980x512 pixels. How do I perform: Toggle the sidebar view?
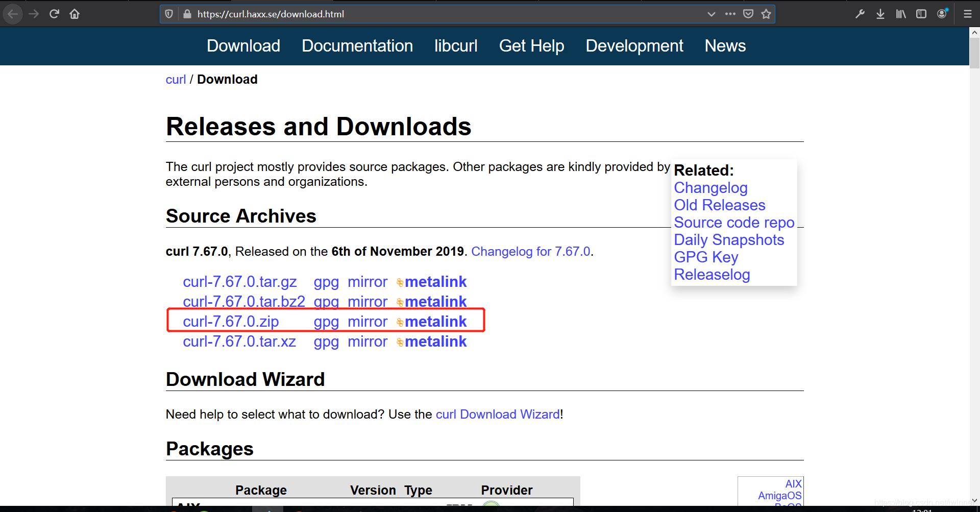point(921,14)
